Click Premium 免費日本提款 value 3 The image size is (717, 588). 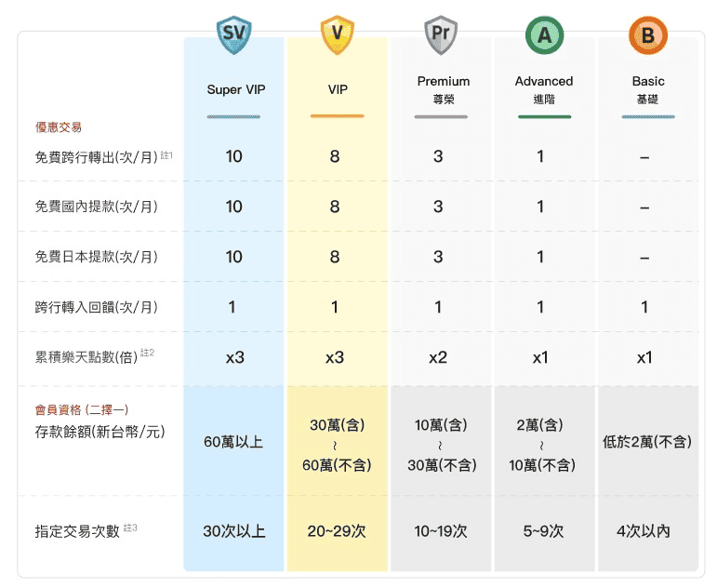point(438,257)
